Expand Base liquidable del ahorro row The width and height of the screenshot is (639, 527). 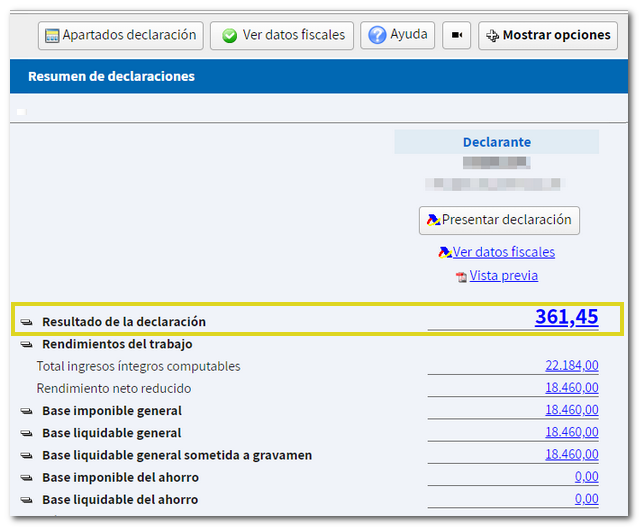coord(26,500)
